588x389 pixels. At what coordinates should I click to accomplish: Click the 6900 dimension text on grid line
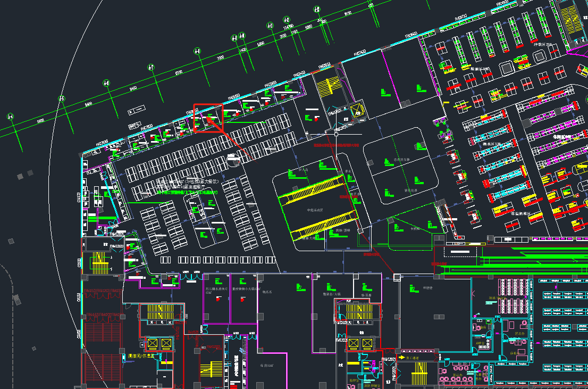[40, 120]
